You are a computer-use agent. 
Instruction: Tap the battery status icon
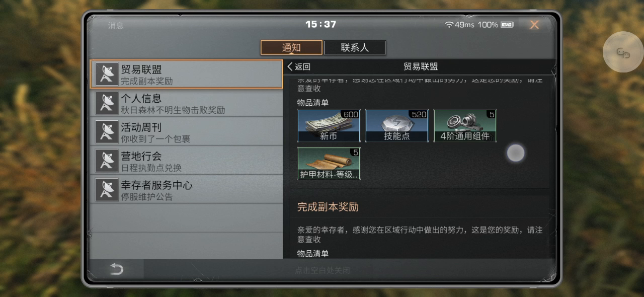[x=507, y=25]
